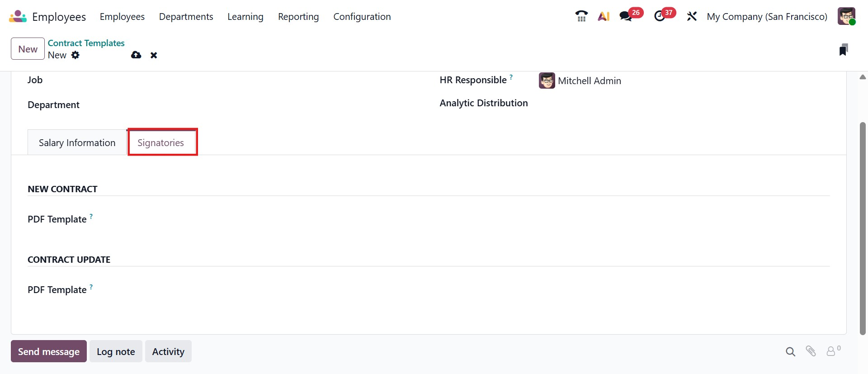Discard changes with the X icon

(x=154, y=55)
